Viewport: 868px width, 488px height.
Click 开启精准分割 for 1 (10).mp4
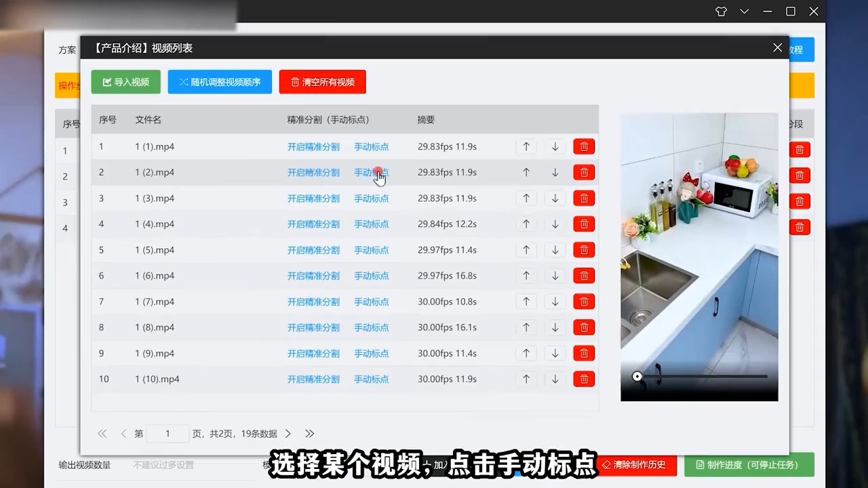tap(313, 379)
